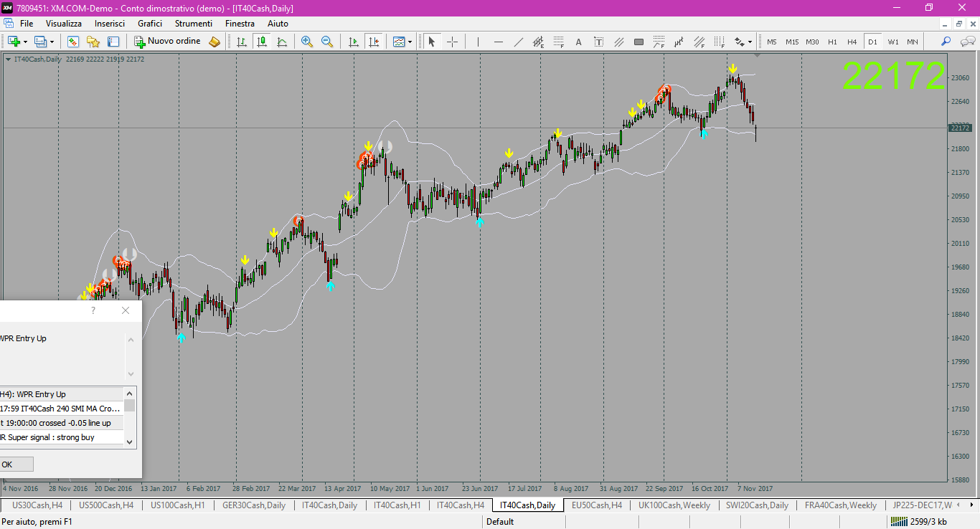Select the crosshair tool

pos(452,42)
